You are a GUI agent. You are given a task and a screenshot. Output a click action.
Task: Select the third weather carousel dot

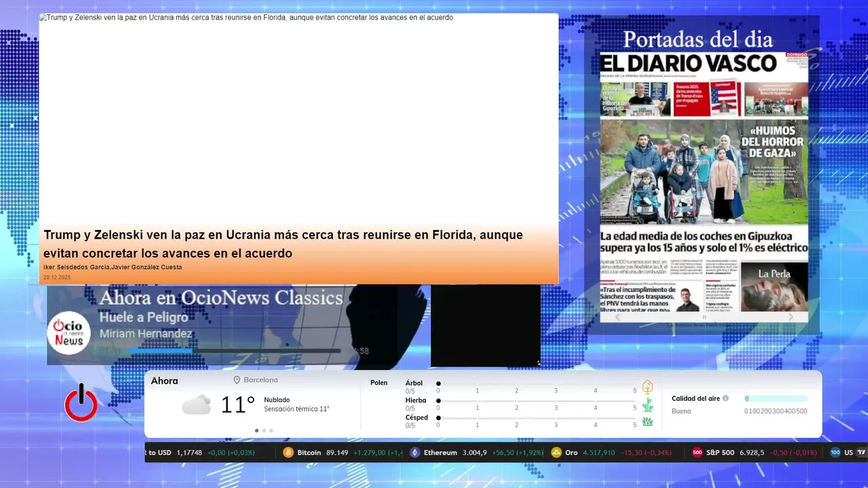point(271,430)
